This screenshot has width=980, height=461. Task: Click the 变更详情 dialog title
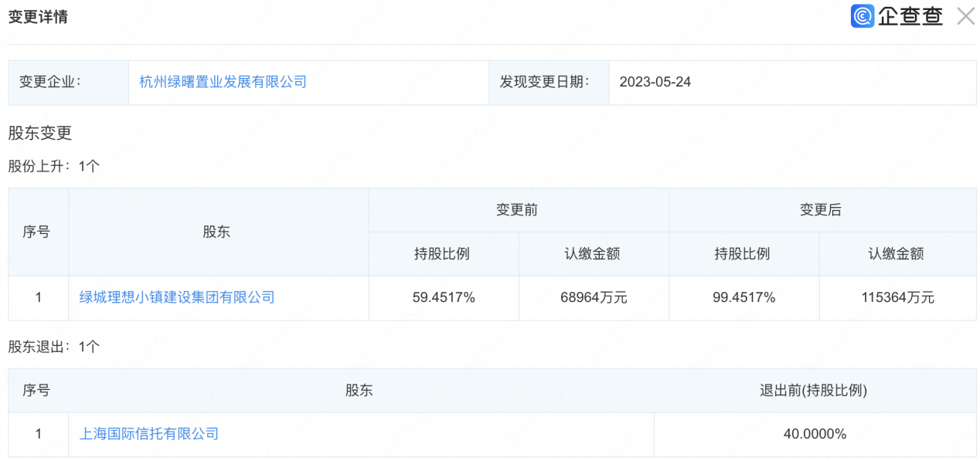38,17
